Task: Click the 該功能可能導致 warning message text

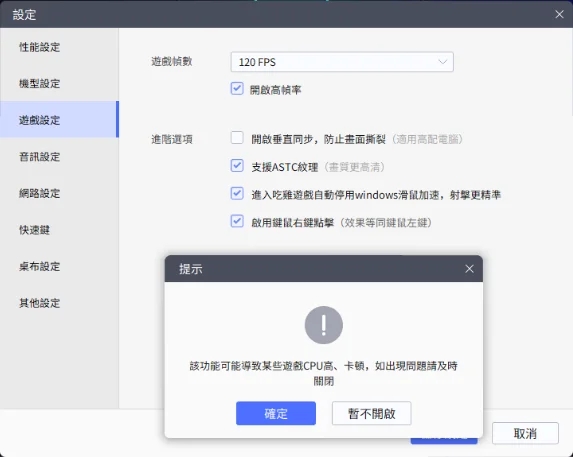Action: [x=323, y=373]
